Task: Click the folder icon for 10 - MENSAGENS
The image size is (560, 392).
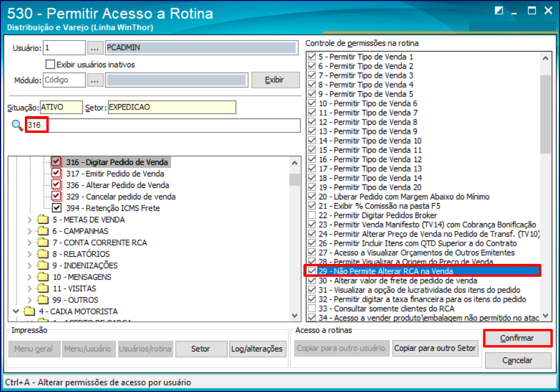Action: point(43,277)
